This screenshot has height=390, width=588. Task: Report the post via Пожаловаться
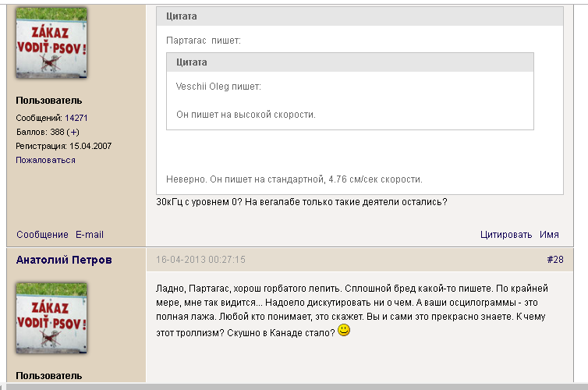45,160
